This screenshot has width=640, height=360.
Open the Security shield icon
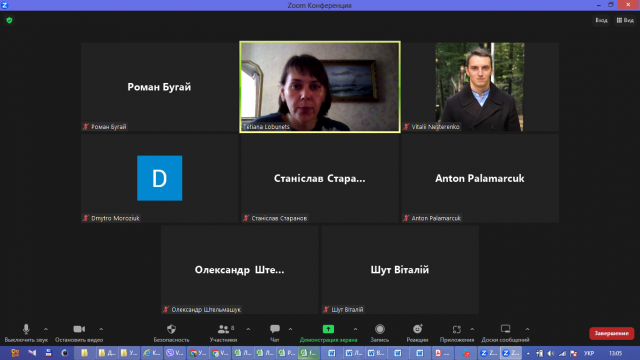171,329
